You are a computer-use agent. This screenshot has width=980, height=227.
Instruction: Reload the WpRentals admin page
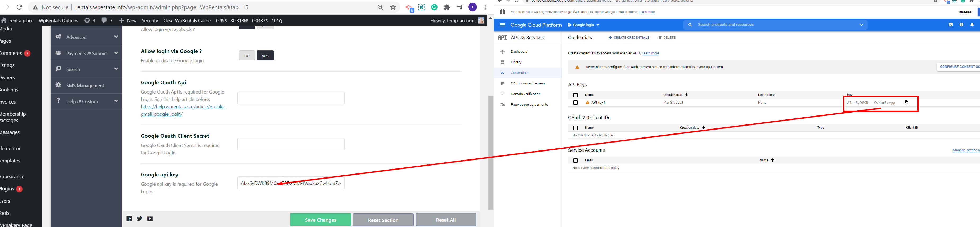19,7
